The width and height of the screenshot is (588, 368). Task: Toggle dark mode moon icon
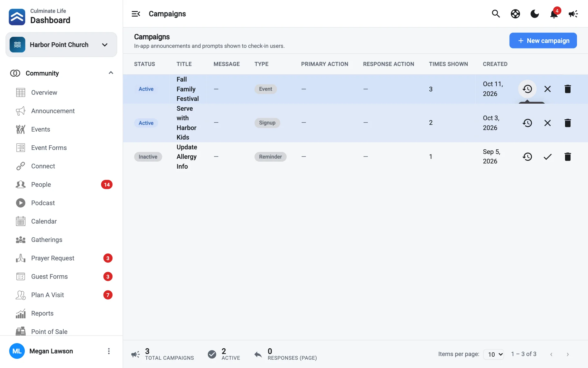click(x=535, y=14)
